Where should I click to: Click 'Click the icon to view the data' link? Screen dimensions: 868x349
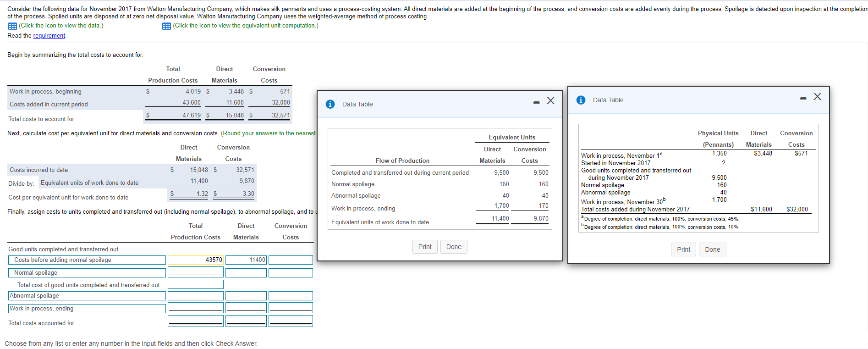pos(61,26)
